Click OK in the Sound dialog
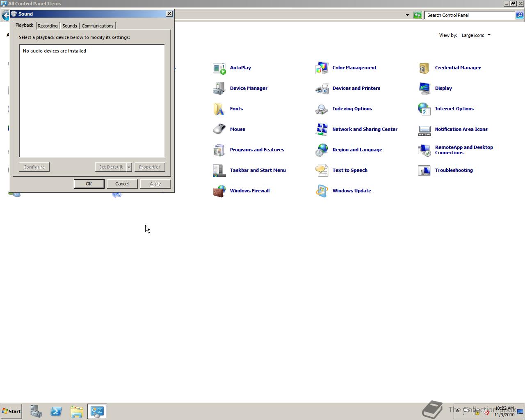The width and height of the screenshot is (525, 420). [x=89, y=184]
